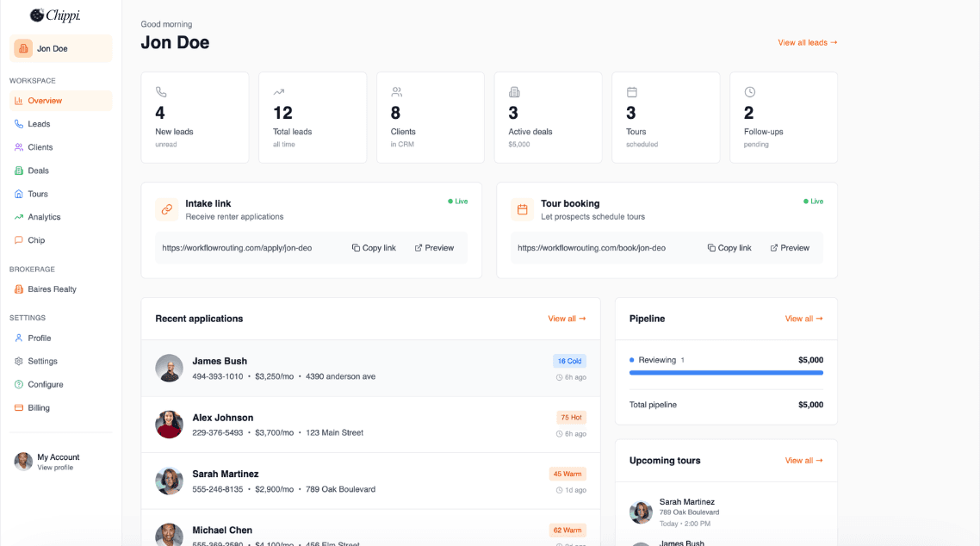Click the Configure icon in the sidebar
Screen dimensions: 980x546
[21, 383]
